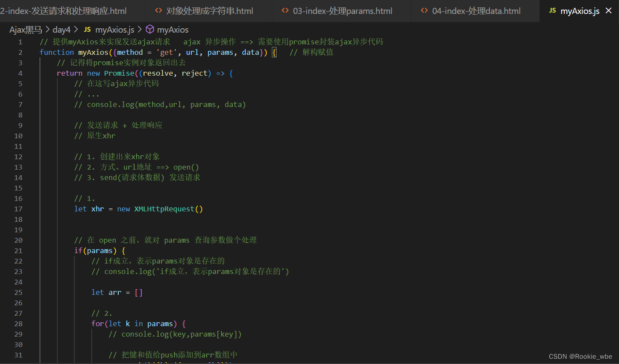This screenshot has height=364, width=619.
Task: Click the JS file icon in the breadcrumb
Action: 87,30
